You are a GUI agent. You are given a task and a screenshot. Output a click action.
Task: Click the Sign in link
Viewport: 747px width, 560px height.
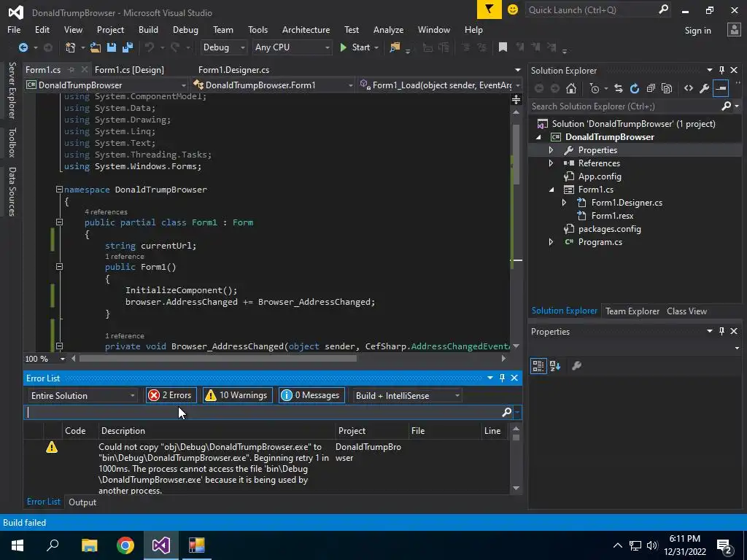697,31
